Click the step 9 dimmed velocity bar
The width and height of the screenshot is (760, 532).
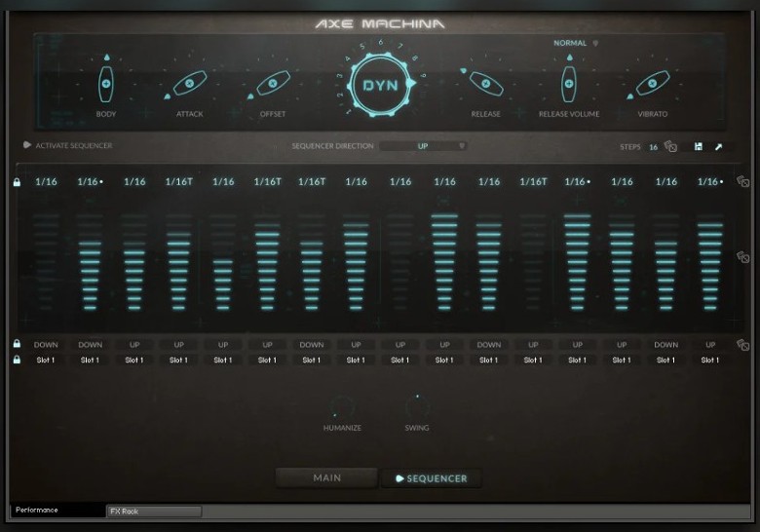coord(400,261)
